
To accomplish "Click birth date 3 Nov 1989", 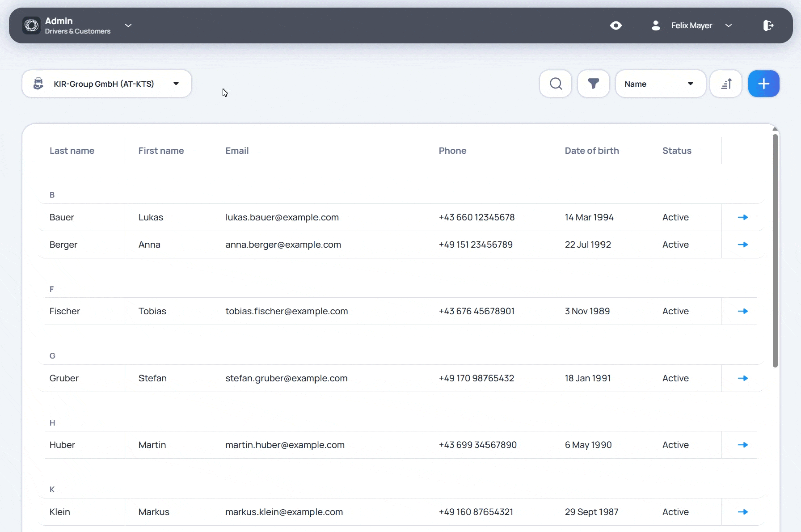I will pos(587,311).
